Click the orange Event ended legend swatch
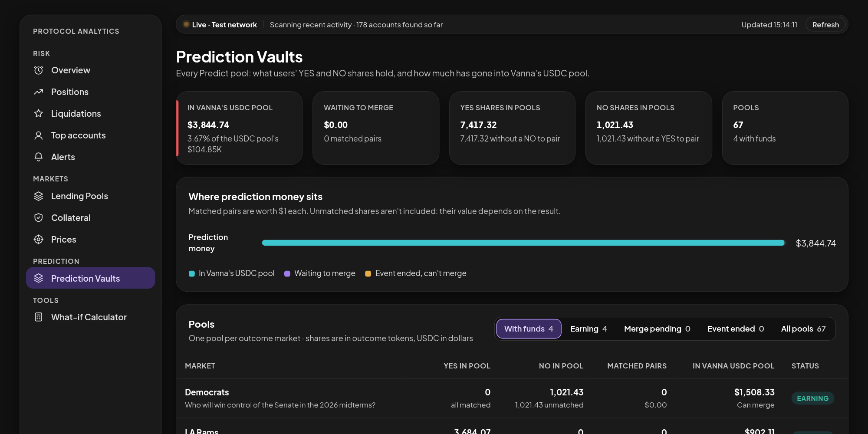Screen dimensions: 868x434 point(368,273)
